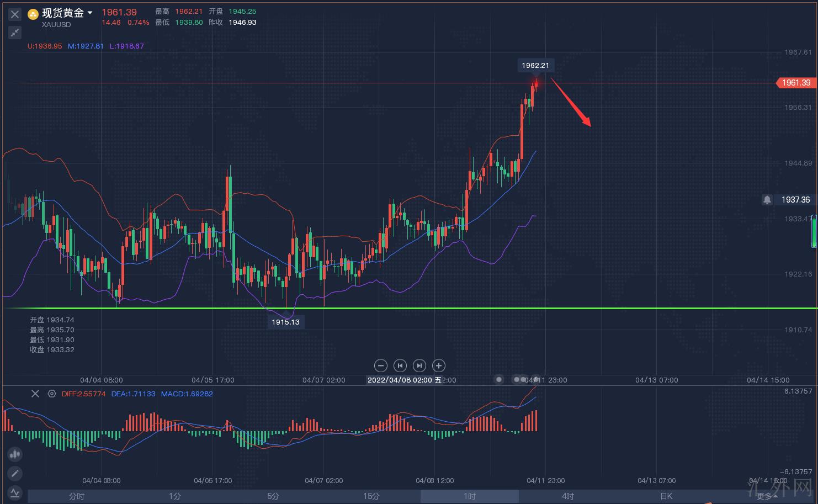The image size is (818, 504).
Task: Expand the 更多 timeframe options
Action: (767, 496)
